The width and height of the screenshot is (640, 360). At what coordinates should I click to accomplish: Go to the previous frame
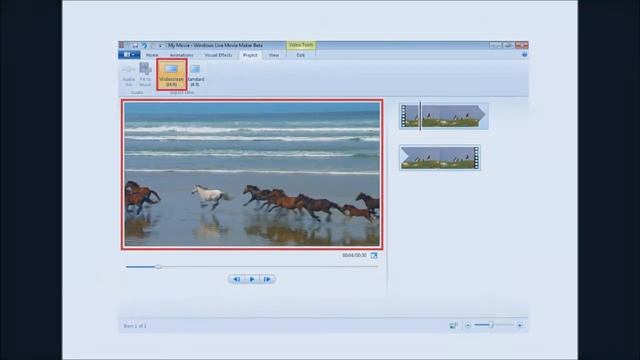coord(236,279)
